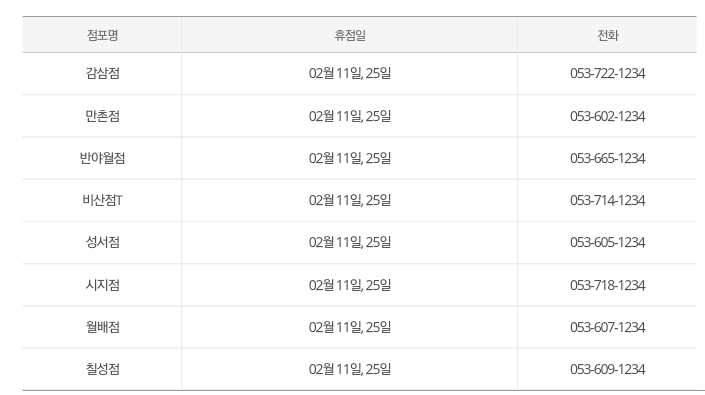
Task: Select the 시지점 store name
Action: [103, 285]
